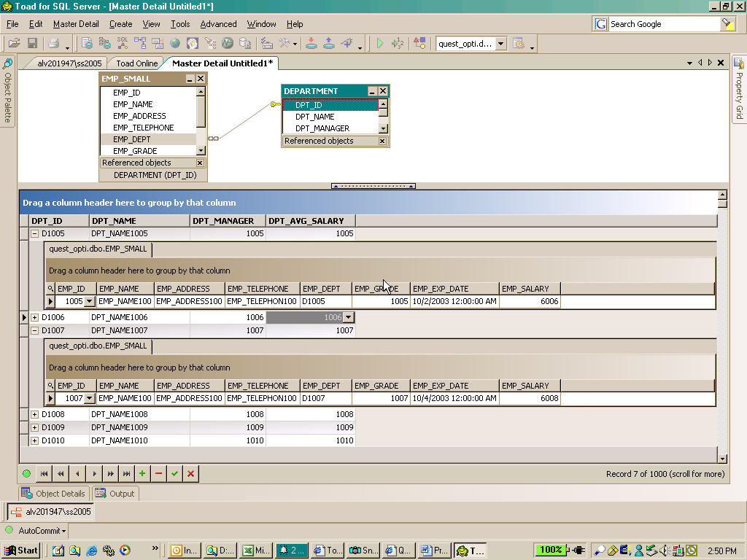This screenshot has width=747, height=560.
Task: Click the Open file toolbar icon
Action: click(x=14, y=44)
